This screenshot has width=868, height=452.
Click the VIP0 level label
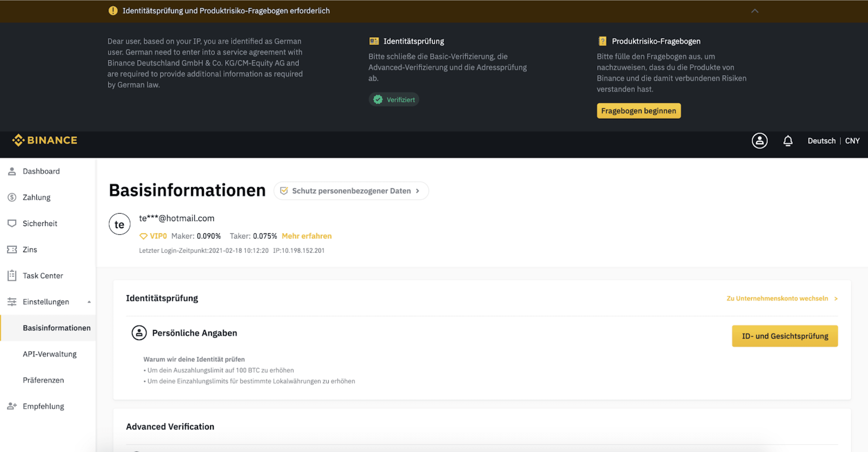(158, 236)
